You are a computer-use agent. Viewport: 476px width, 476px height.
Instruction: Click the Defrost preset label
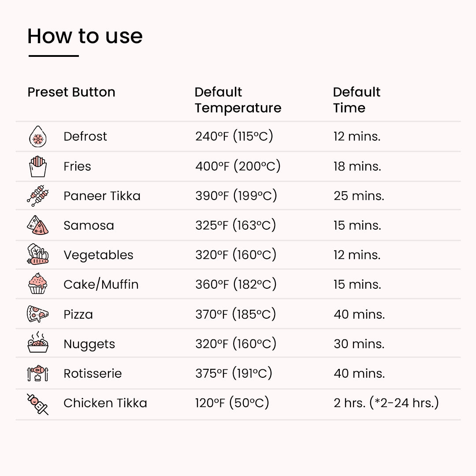[85, 136]
